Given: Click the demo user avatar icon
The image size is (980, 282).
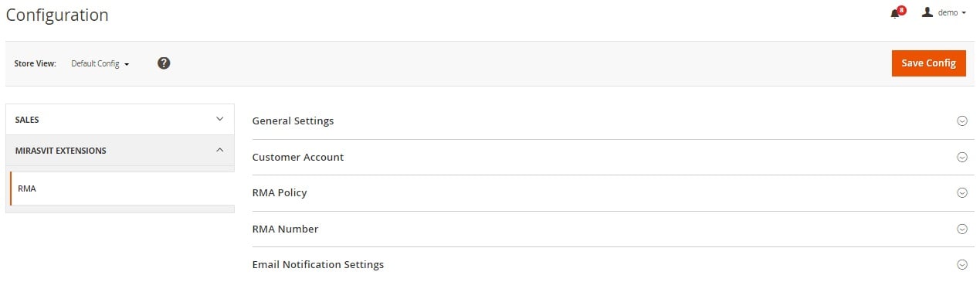Looking at the screenshot, I should tap(927, 12).
